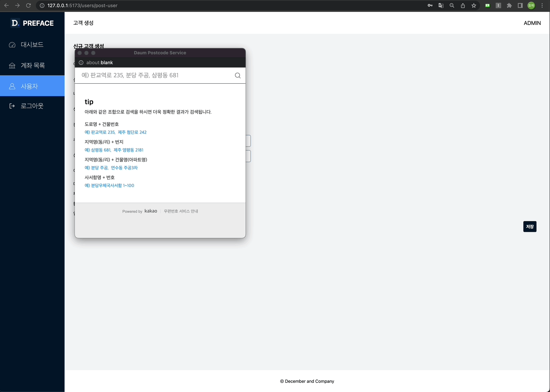Click the site info icon in address bar

(x=42, y=5)
